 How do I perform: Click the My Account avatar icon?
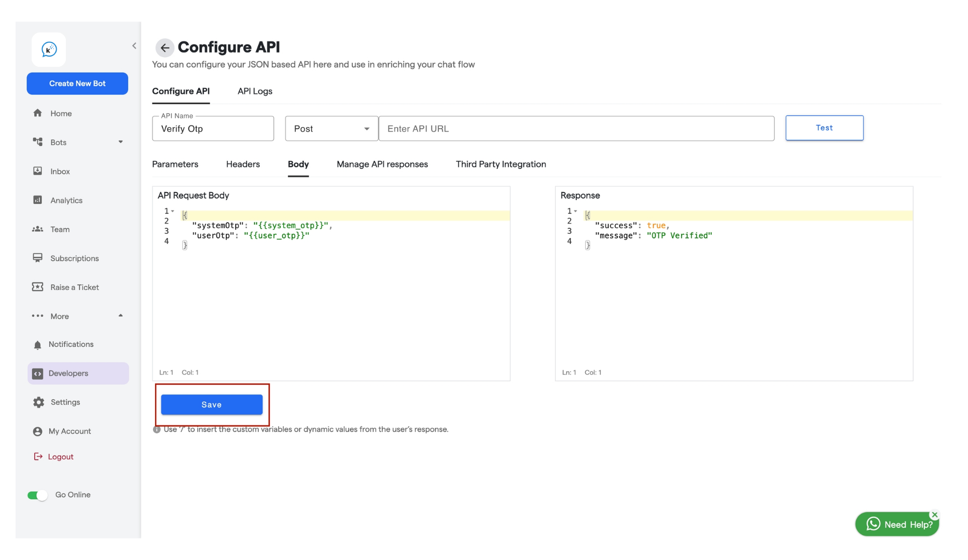37,431
